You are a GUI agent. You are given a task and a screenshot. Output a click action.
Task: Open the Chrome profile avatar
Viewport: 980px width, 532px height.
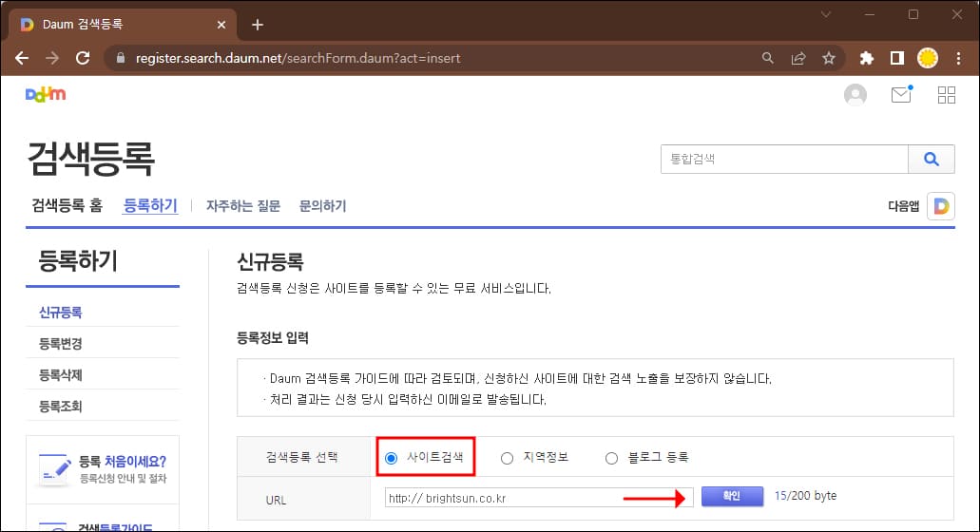pyautogui.click(x=928, y=58)
